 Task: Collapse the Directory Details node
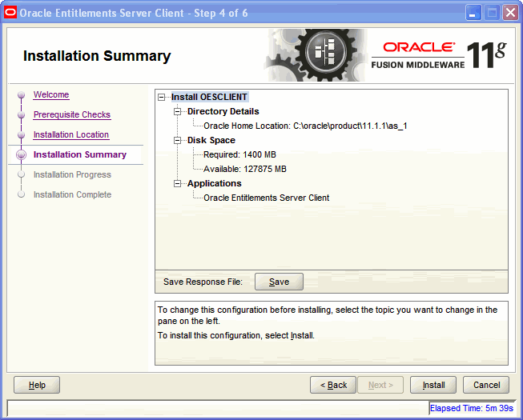(x=178, y=111)
